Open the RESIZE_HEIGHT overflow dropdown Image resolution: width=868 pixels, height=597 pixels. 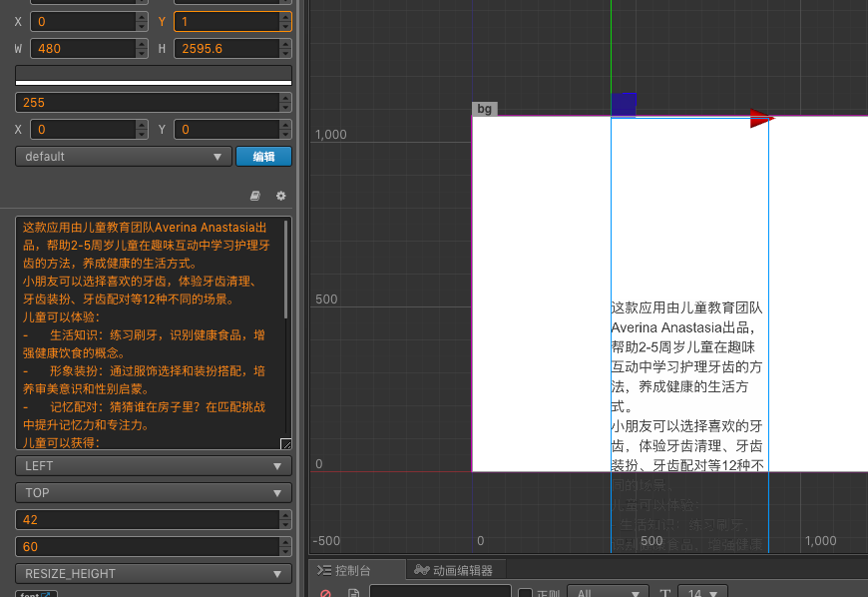pos(154,574)
